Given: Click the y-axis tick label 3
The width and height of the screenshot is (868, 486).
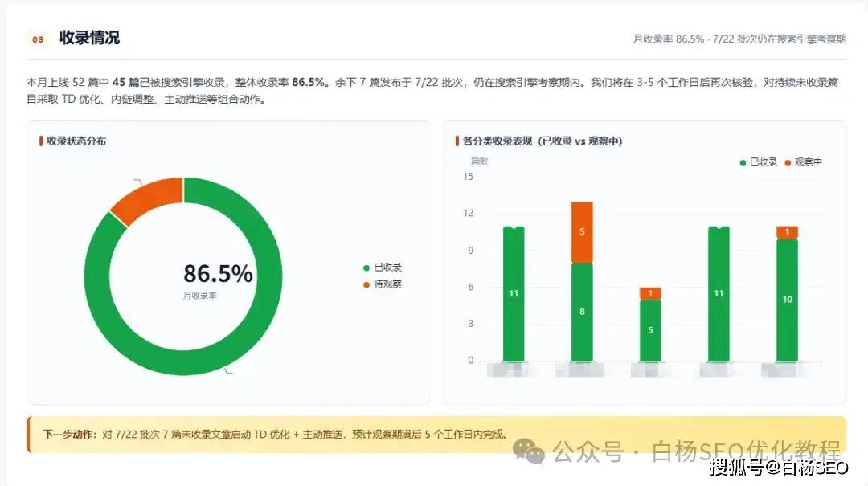Looking at the screenshot, I should click(470, 323).
